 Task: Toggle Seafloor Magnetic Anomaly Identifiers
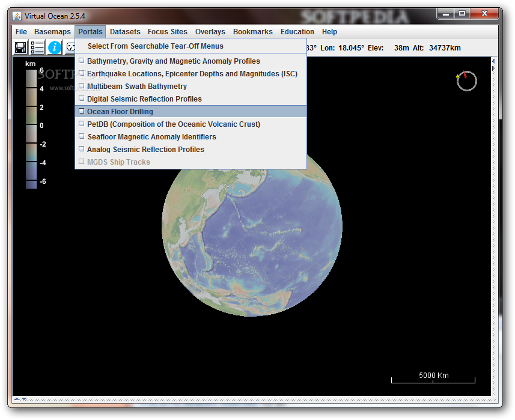(82, 136)
